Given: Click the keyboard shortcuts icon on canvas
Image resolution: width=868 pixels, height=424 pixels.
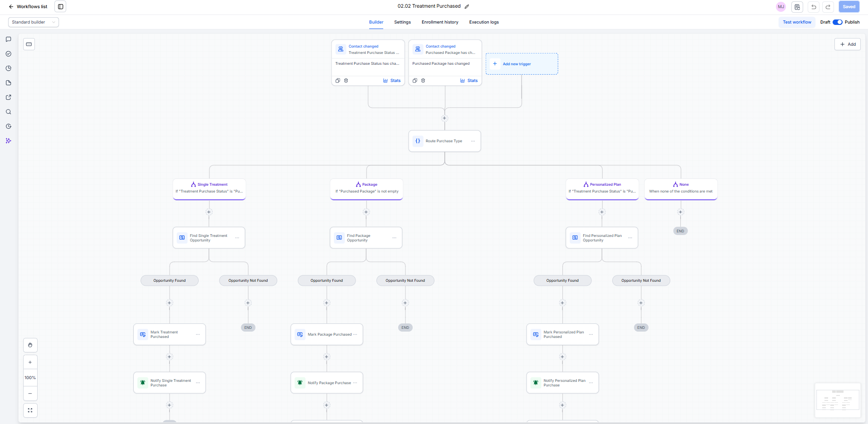Looking at the screenshot, I should [29, 44].
